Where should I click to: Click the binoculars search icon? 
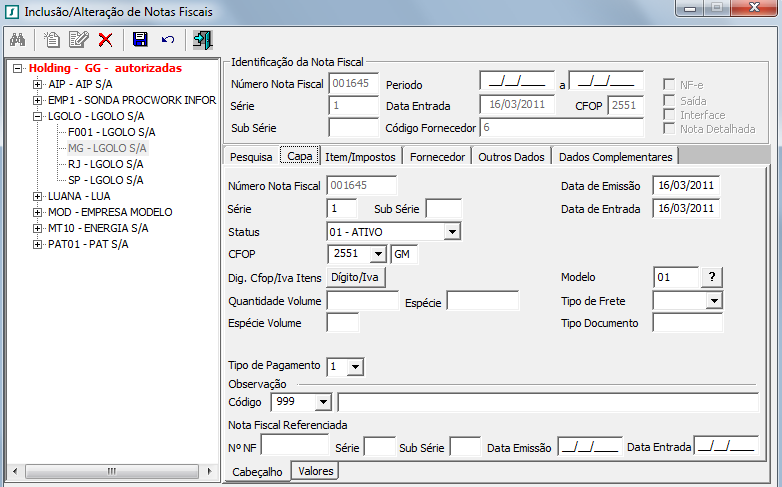tap(17, 40)
